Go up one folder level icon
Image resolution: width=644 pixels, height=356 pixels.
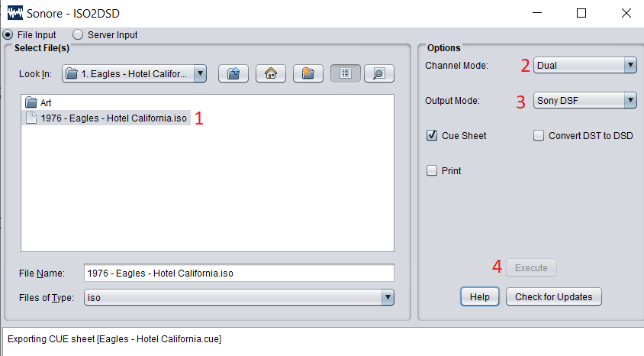233,73
